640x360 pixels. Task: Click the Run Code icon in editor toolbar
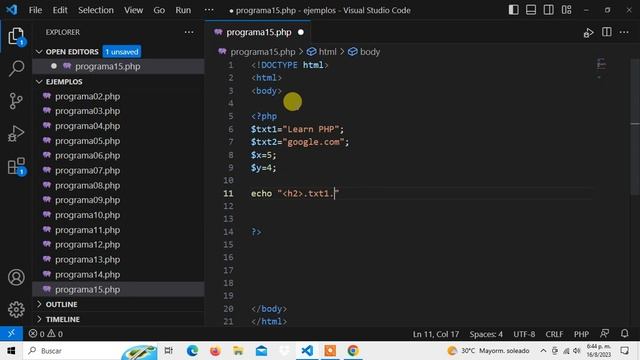pos(588,33)
